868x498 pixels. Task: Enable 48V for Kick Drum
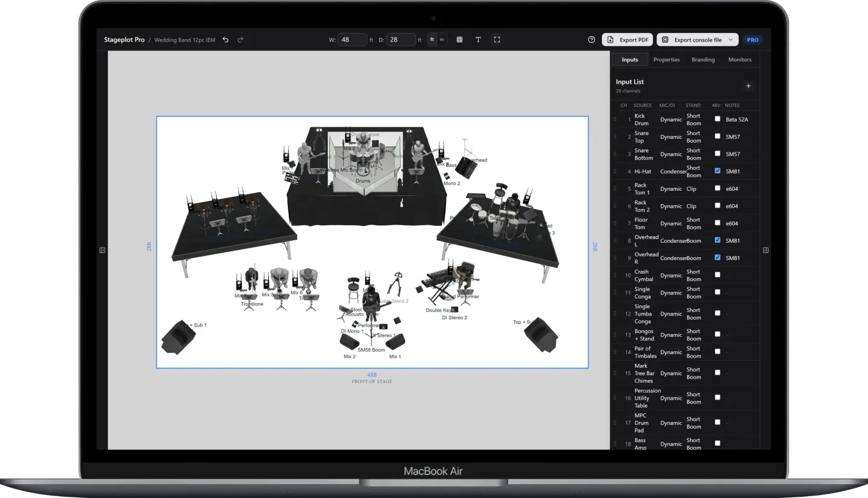717,119
